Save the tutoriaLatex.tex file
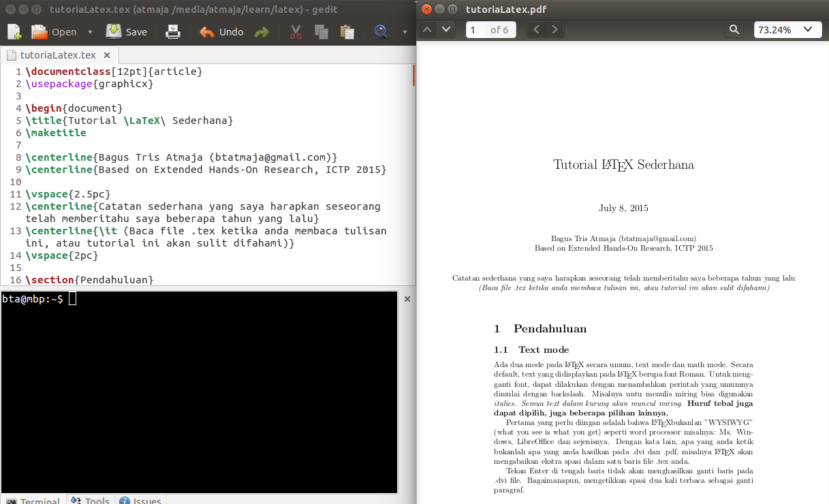The image size is (829, 504). (127, 31)
